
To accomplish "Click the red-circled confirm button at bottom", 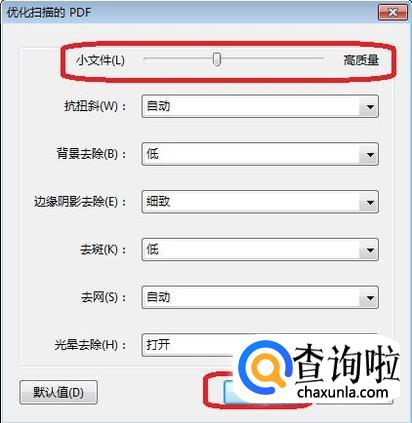I will pos(230,390).
